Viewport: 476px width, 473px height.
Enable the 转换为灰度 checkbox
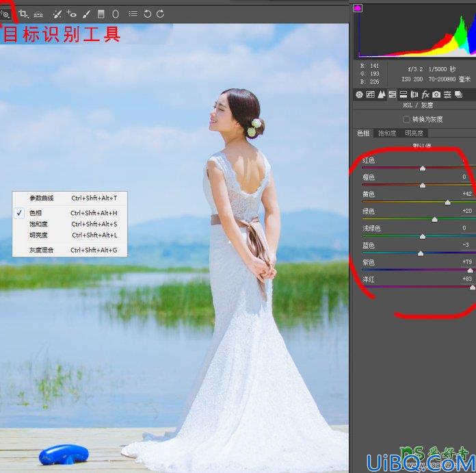407,119
